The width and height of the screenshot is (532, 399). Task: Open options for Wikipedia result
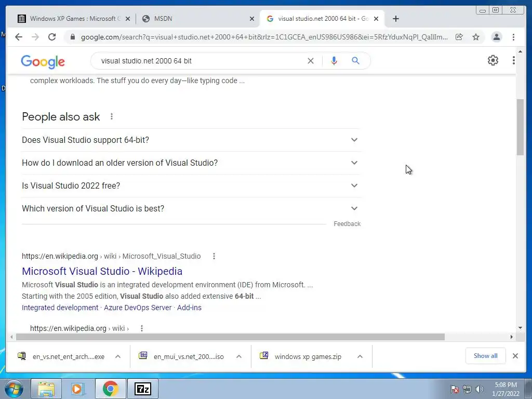(x=214, y=256)
